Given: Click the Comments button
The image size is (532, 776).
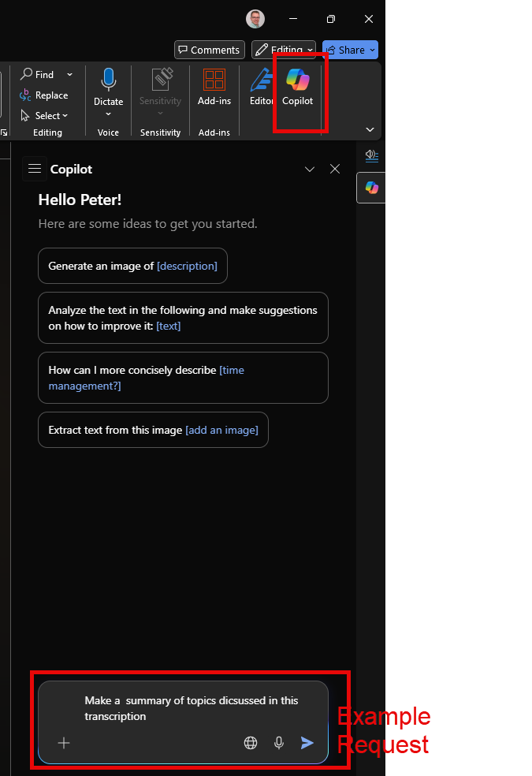Looking at the screenshot, I should pos(207,50).
